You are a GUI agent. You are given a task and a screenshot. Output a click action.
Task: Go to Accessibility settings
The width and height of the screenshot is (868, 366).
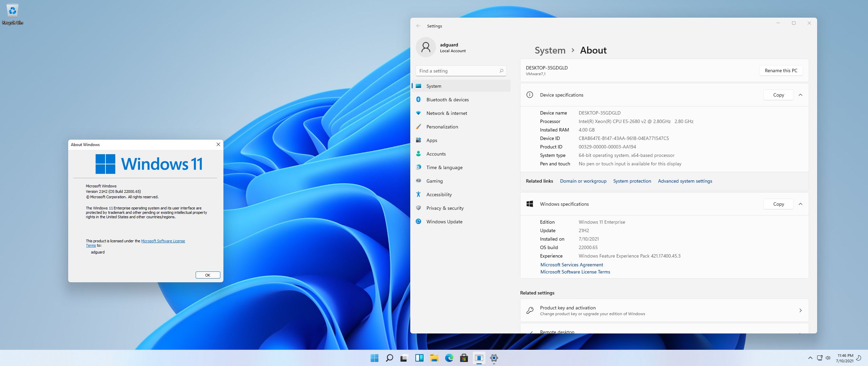click(x=439, y=195)
